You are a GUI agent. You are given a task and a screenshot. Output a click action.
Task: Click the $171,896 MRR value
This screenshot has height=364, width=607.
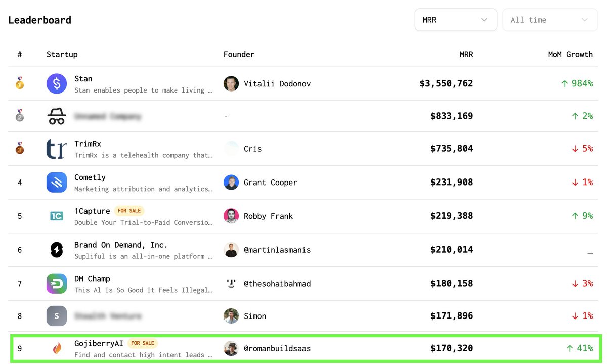[452, 315]
